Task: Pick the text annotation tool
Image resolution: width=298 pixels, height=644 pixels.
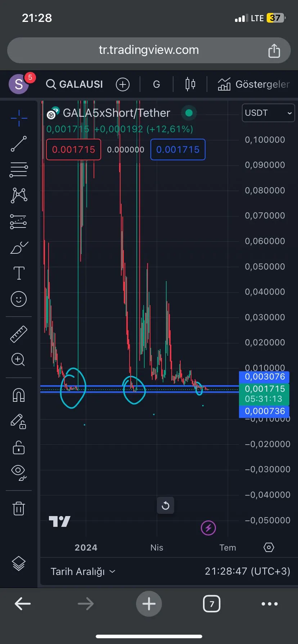Action: [19, 273]
